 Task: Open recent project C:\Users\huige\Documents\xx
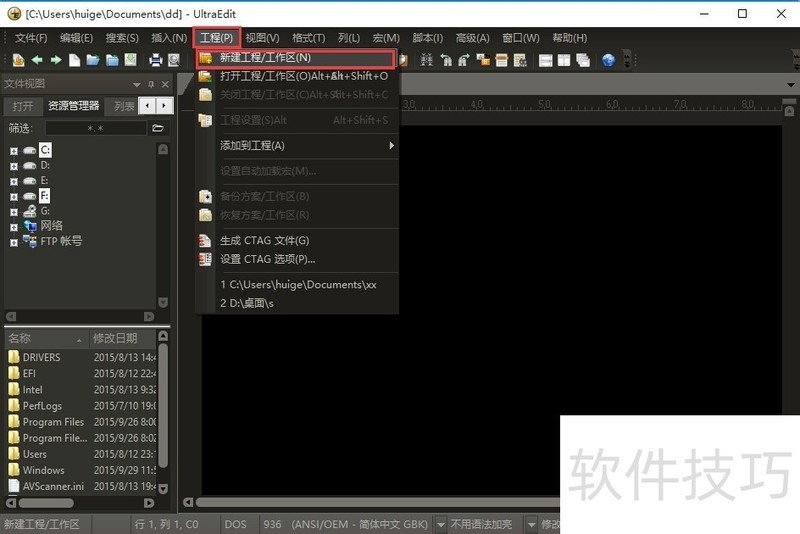(296, 285)
